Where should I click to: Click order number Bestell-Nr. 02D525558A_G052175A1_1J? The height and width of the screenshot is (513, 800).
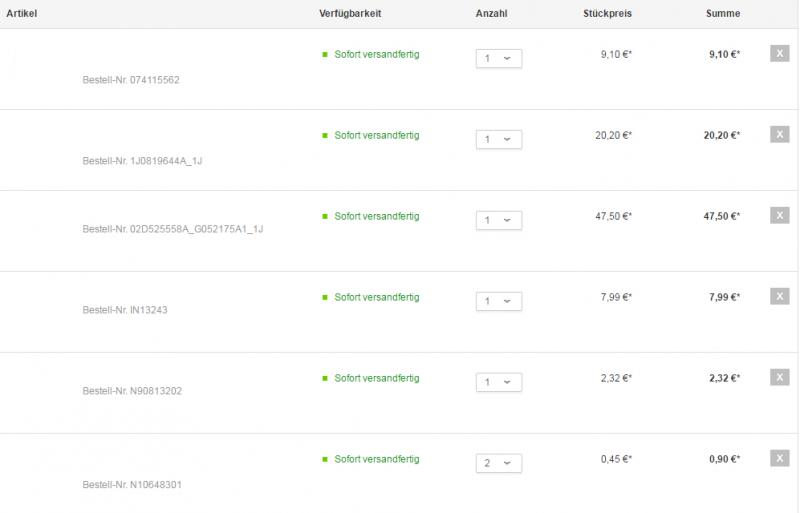(172, 230)
